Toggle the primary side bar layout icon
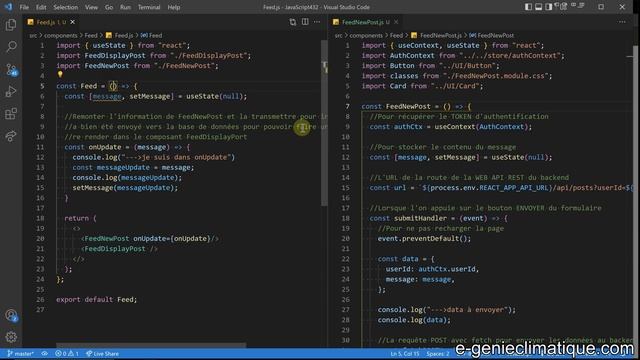 [x=528, y=7]
